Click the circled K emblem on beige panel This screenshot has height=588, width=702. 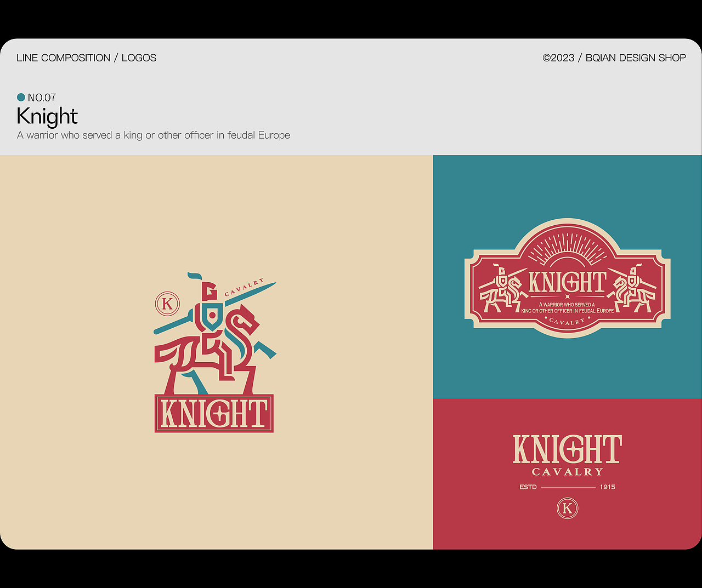pos(168,304)
